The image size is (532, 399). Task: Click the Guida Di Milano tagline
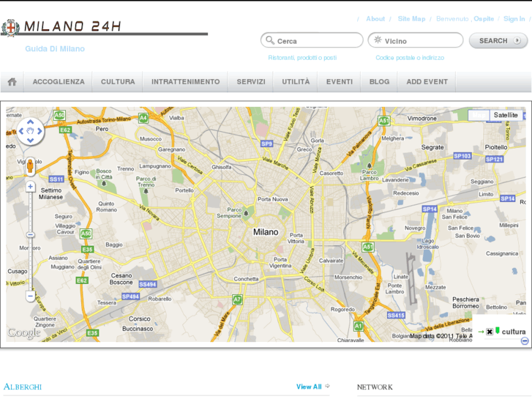click(55, 49)
